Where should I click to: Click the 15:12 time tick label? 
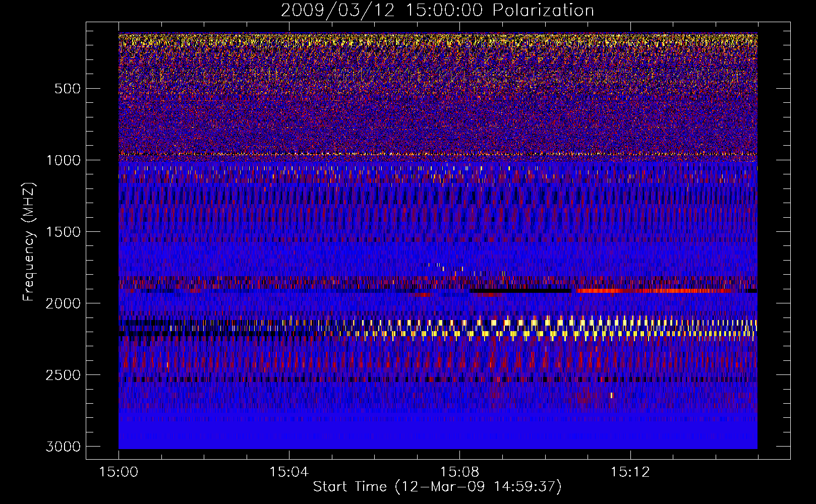[x=630, y=472]
